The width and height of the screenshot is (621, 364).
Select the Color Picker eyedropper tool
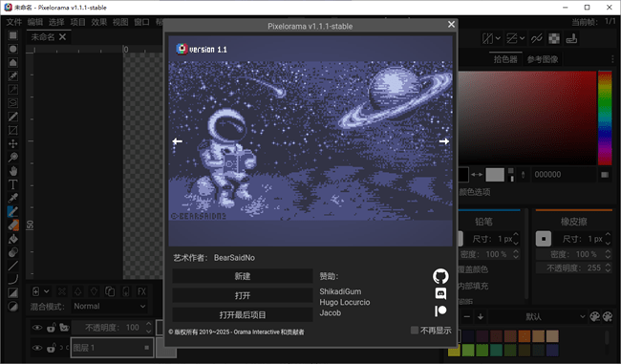(12, 198)
